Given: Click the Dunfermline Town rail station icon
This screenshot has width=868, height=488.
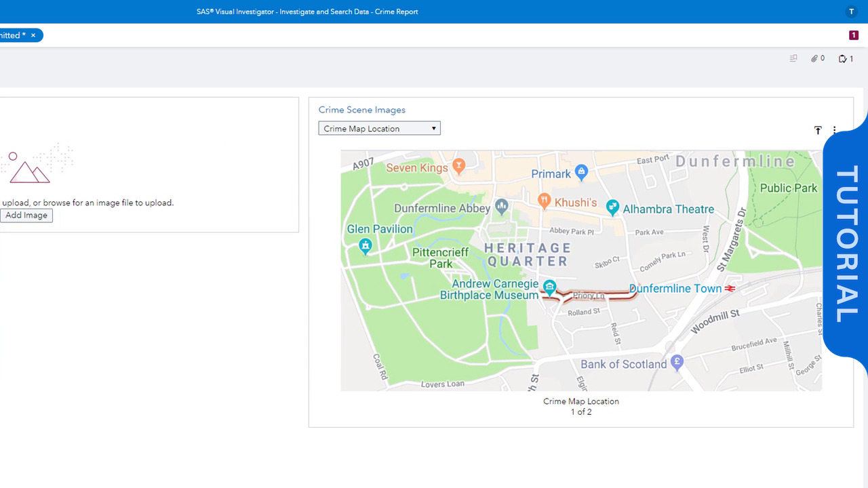Looking at the screenshot, I should coord(730,289).
